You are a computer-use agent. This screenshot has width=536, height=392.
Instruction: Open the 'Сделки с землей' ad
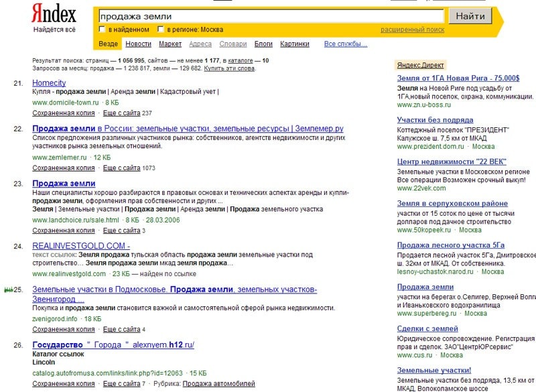coord(427,329)
